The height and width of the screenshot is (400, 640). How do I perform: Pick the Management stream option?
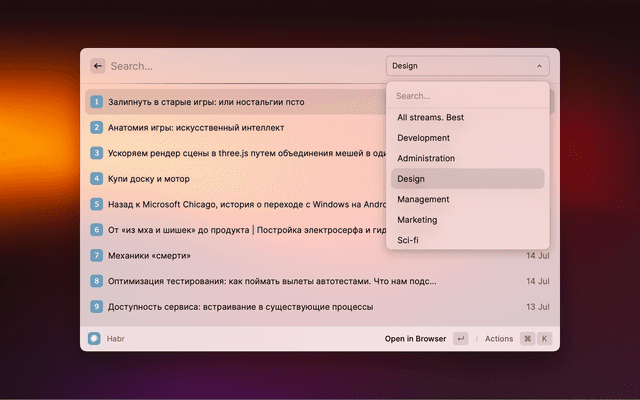point(423,199)
